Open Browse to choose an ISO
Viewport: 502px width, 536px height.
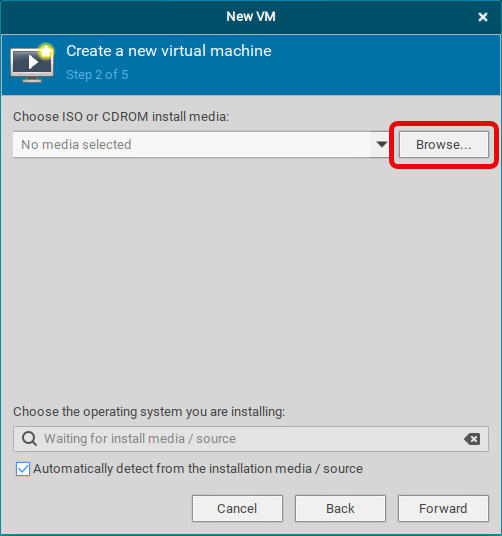[x=444, y=145]
